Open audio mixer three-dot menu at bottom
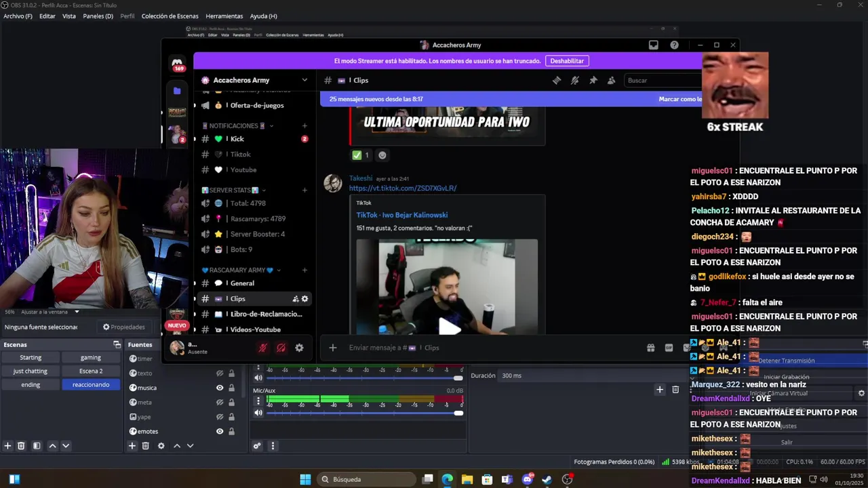Image resolution: width=868 pixels, height=488 pixels. click(273, 446)
